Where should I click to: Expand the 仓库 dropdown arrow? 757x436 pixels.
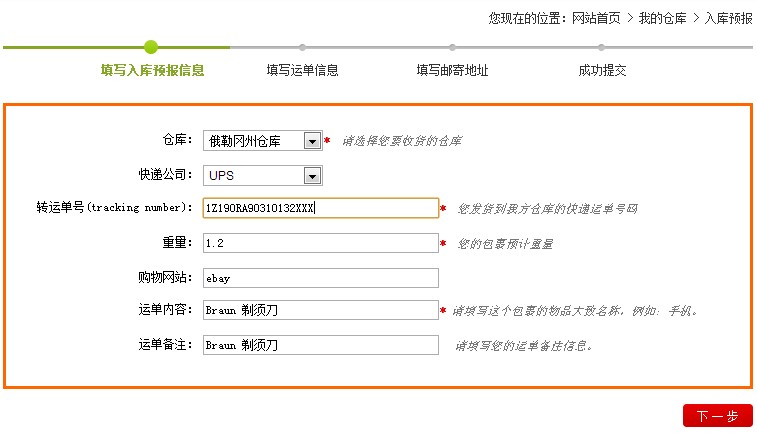pyautogui.click(x=312, y=141)
